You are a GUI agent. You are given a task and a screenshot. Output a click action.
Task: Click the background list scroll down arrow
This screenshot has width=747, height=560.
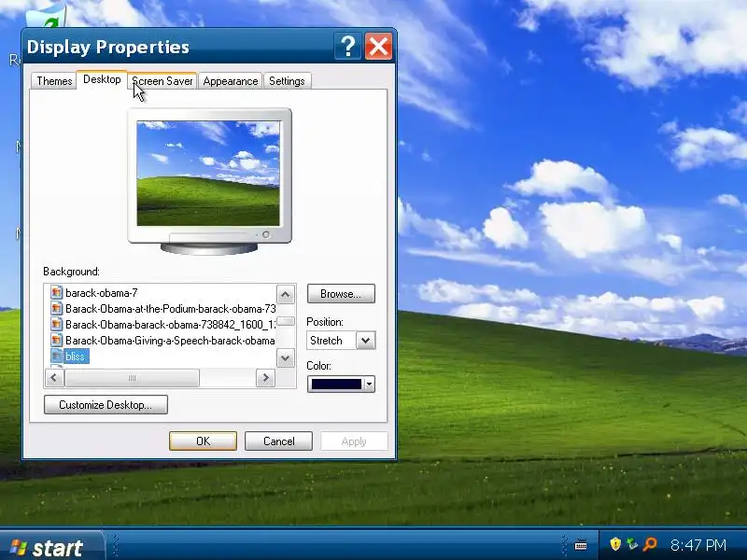click(286, 358)
